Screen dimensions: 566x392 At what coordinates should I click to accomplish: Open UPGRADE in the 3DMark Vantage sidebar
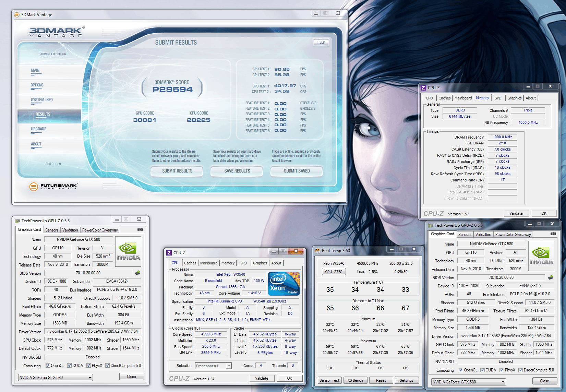tap(39, 129)
